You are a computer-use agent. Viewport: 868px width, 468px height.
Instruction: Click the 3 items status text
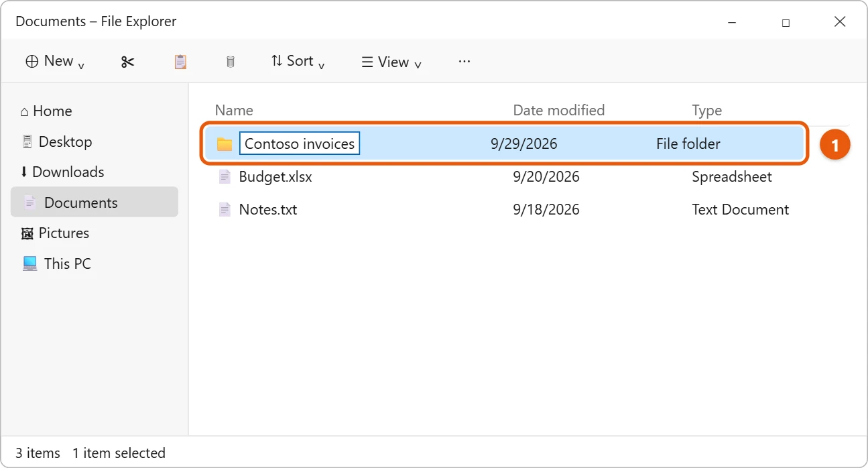38,453
